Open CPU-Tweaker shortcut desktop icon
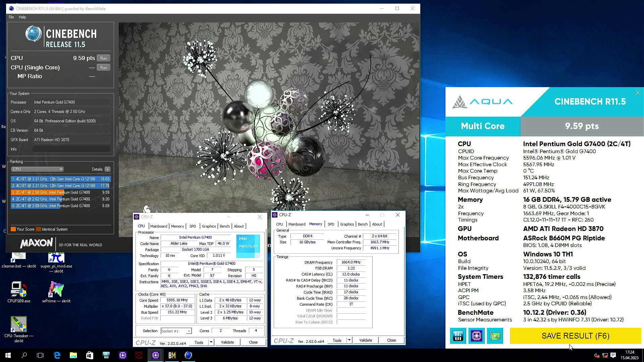 click(x=19, y=329)
